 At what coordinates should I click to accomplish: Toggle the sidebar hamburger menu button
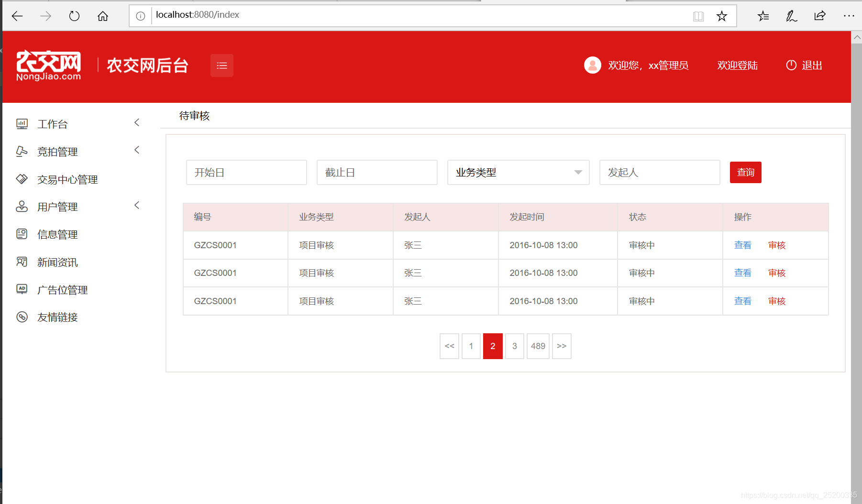click(x=222, y=66)
